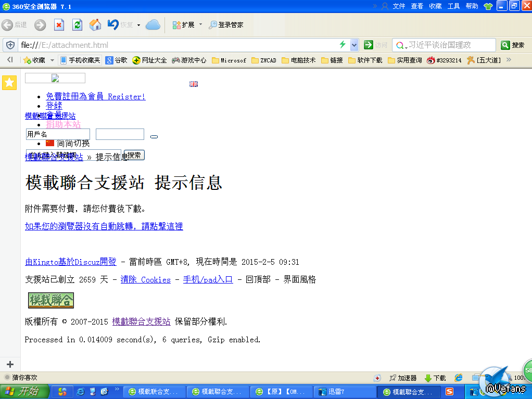Click the Refresh page icon
532x399 pixels.
[78, 25]
